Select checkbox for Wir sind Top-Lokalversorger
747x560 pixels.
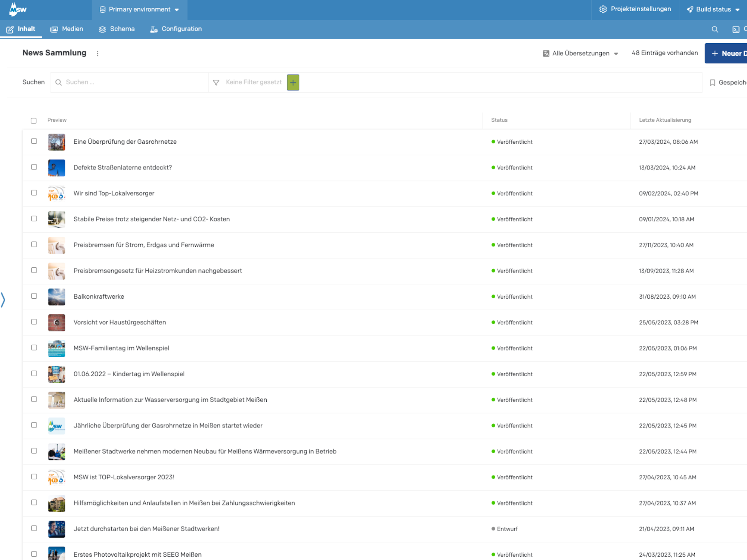(34, 193)
